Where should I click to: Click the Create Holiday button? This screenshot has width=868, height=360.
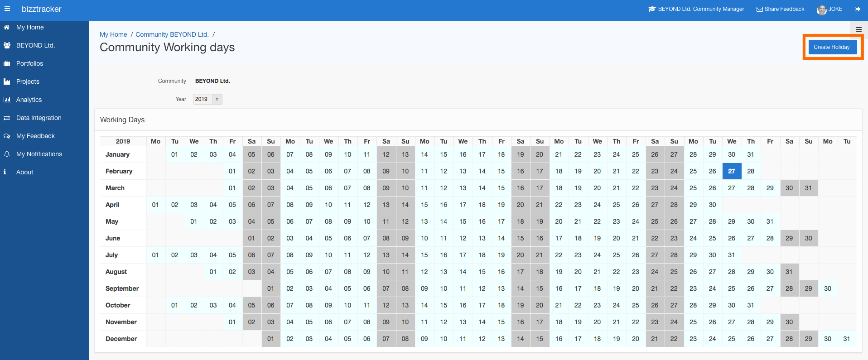click(x=832, y=47)
